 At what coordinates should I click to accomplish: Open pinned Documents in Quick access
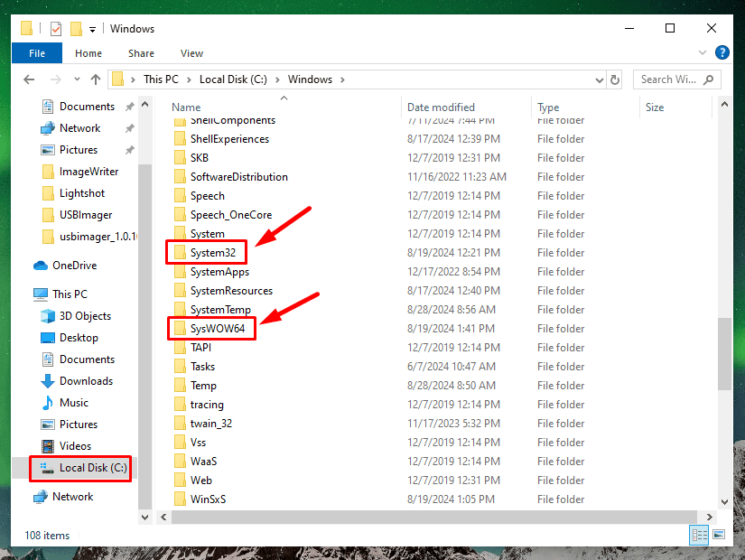(x=87, y=107)
